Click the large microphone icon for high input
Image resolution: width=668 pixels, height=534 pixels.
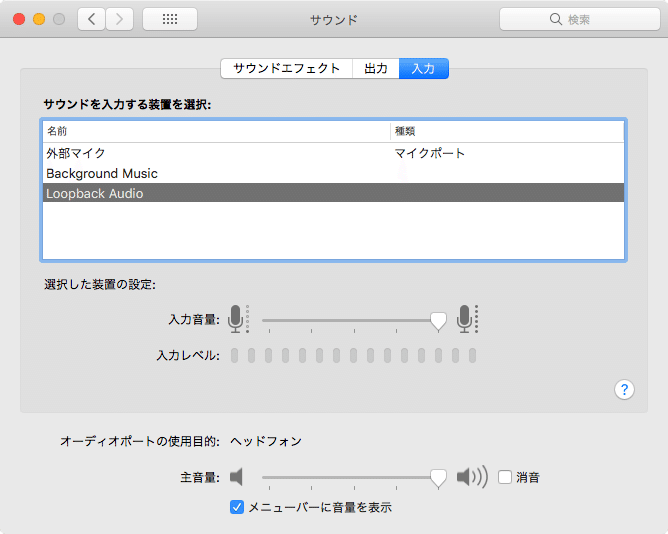[467, 319]
